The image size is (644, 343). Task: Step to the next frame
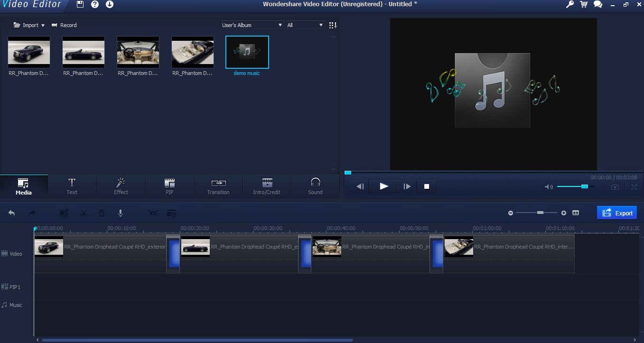407,186
